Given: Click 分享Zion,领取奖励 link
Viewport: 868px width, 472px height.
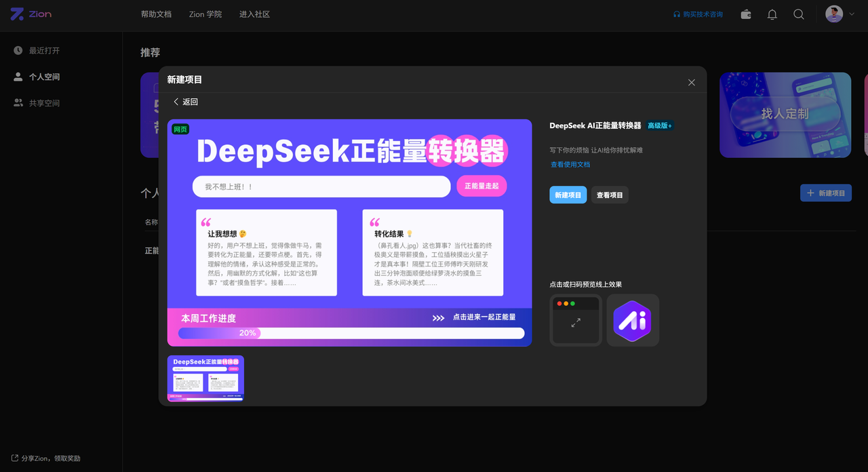Looking at the screenshot, I should (x=45, y=458).
